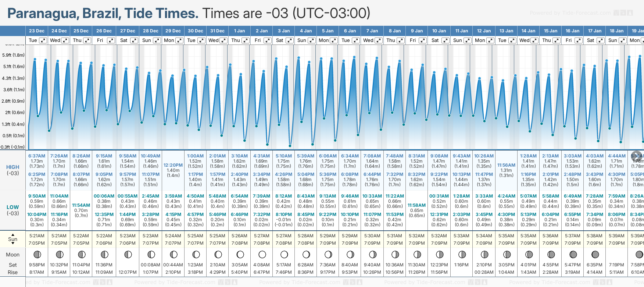Expand the Tue 23 Dec day view
The image size is (644, 287).
(43, 40)
